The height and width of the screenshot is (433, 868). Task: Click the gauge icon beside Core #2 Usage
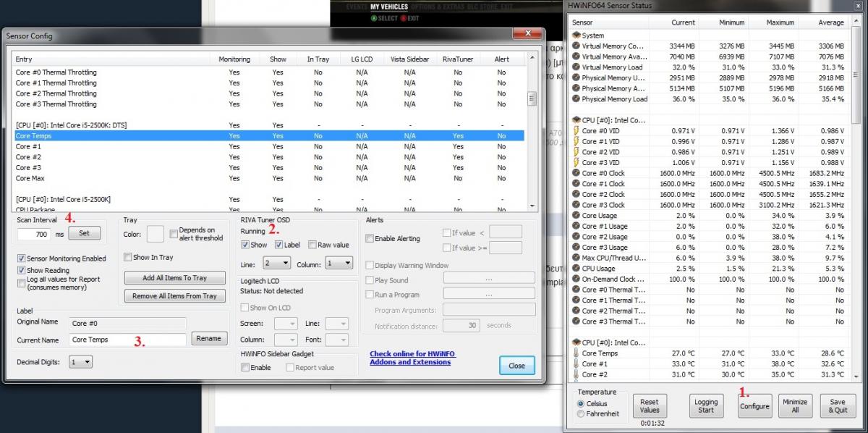(576, 237)
